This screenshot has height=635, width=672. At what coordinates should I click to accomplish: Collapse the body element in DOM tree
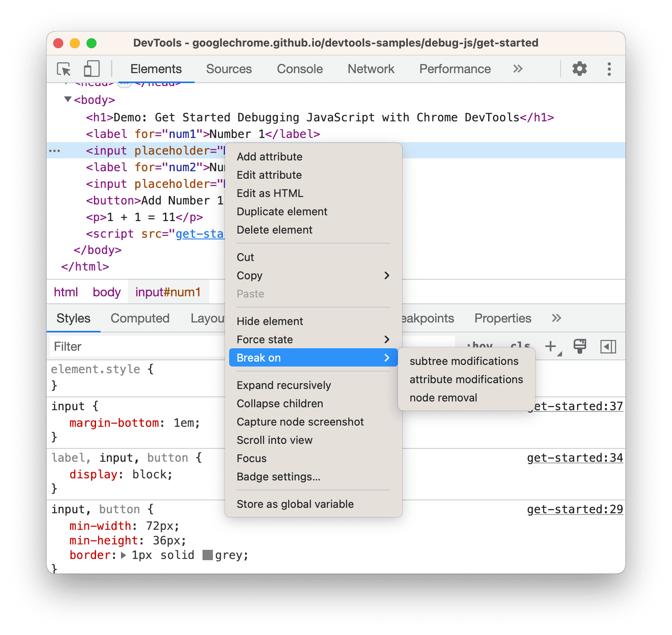tap(68, 100)
